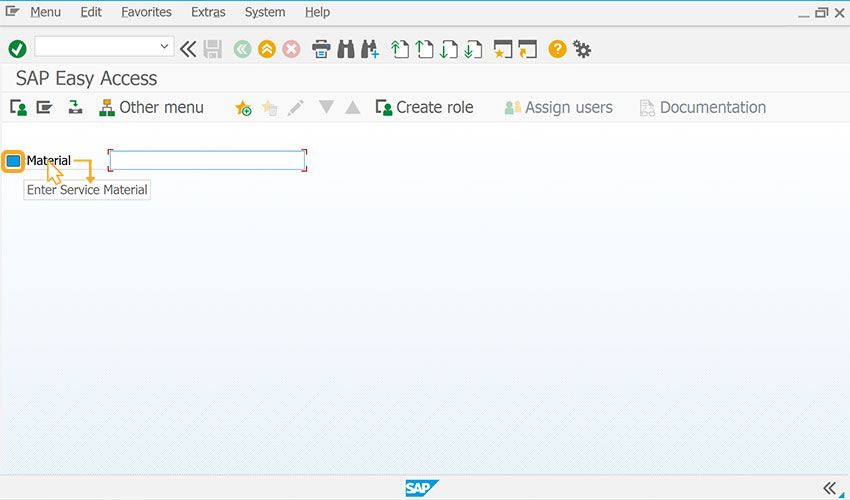
Task: Click the Delete Favorites star icon
Action: click(269, 108)
